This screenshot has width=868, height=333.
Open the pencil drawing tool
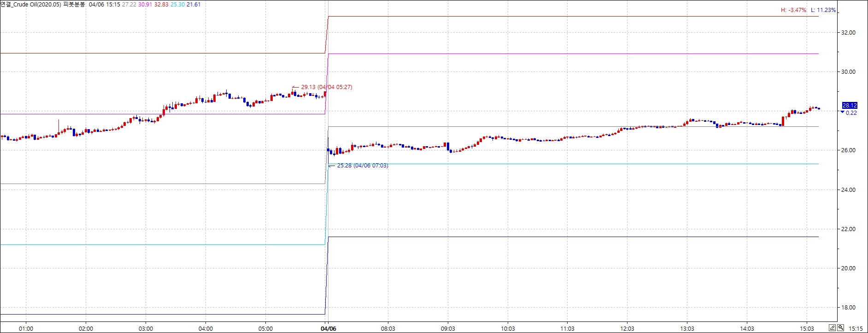click(x=832, y=328)
